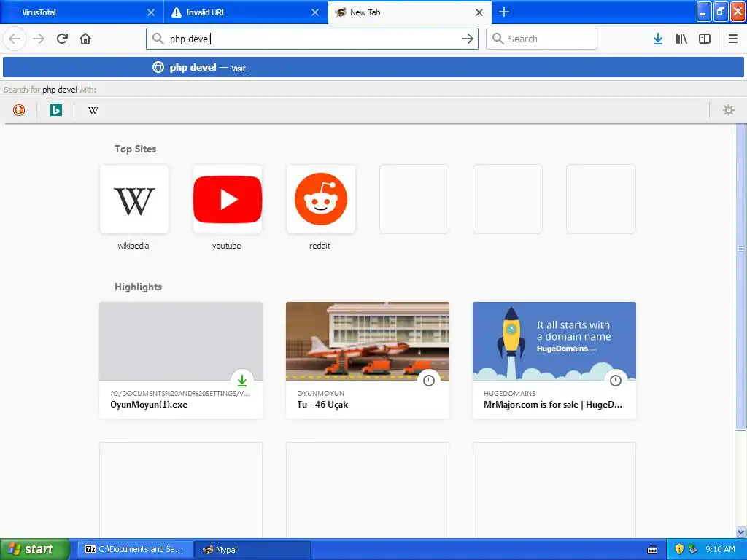This screenshot has width=747, height=560.
Task: Search with Bing icon
Action: [x=56, y=110]
